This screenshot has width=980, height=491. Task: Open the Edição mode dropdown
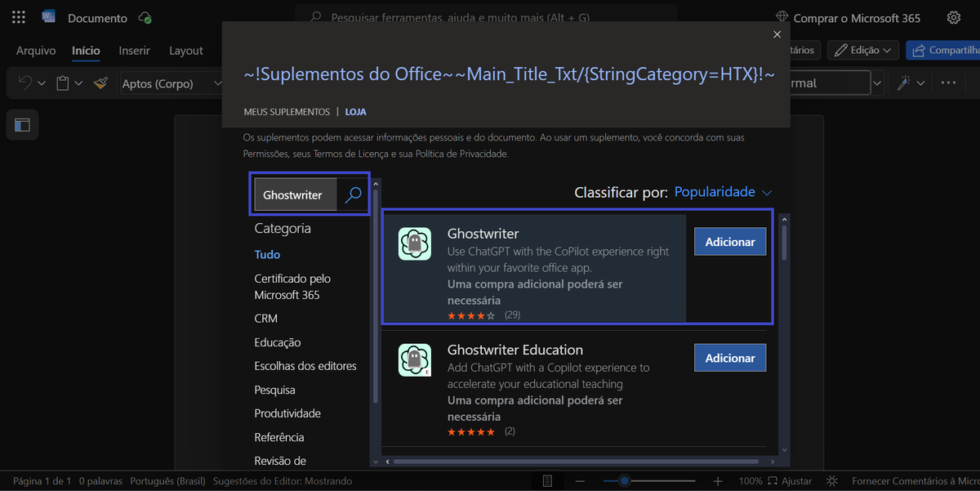(862, 50)
